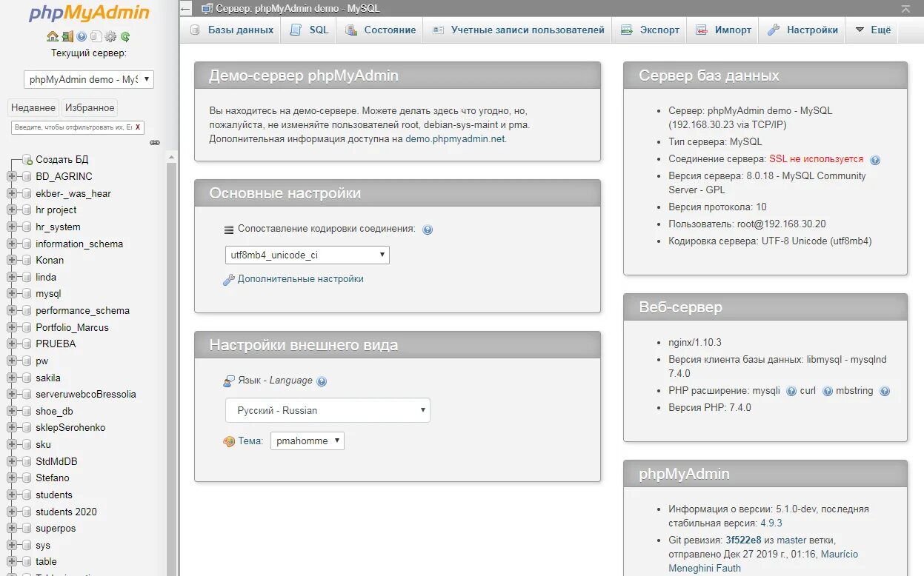
Task: Select the StdMdDB database name
Action: tap(56, 461)
